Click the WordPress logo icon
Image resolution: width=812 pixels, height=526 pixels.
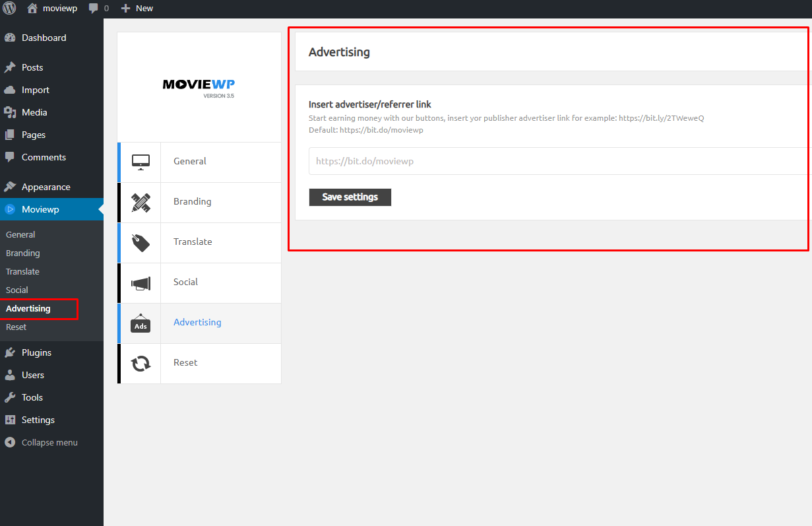tap(10, 9)
